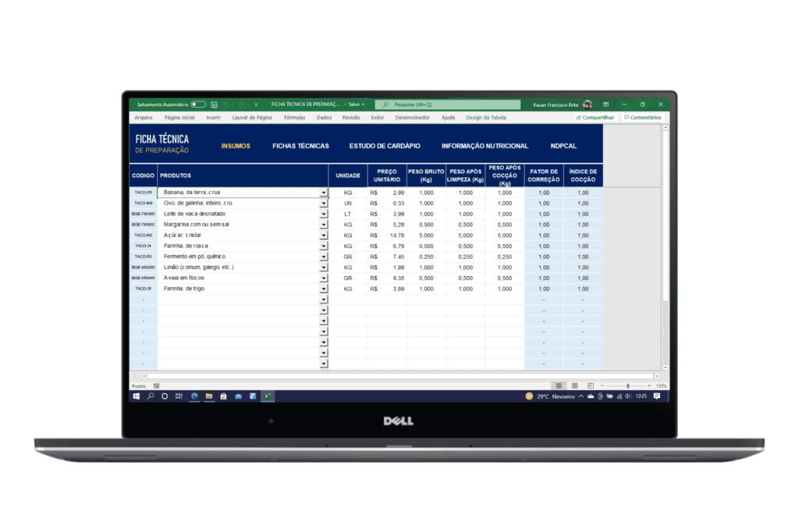Switch to the Página Inicial ribbon tab
Screen dimensions: 799x532
click(179, 118)
